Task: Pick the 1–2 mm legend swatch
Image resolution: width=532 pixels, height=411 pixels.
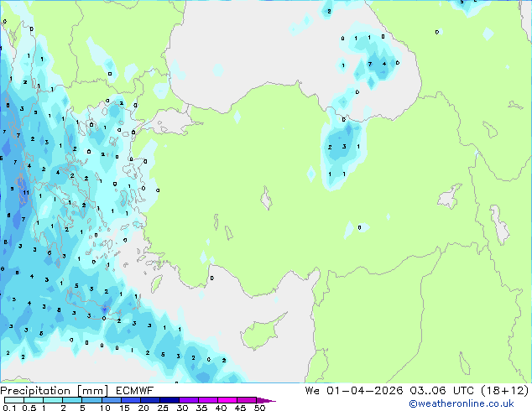Action: click(x=53, y=400)
